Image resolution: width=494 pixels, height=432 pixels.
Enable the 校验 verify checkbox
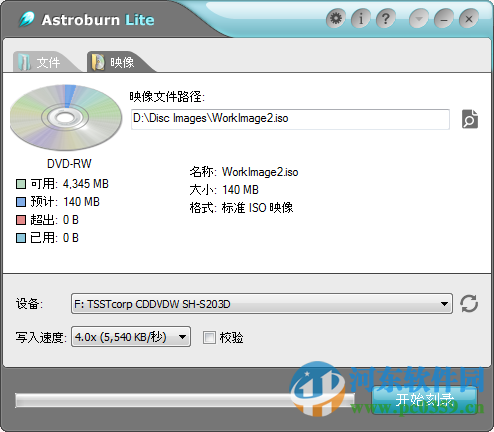point(209,337)
